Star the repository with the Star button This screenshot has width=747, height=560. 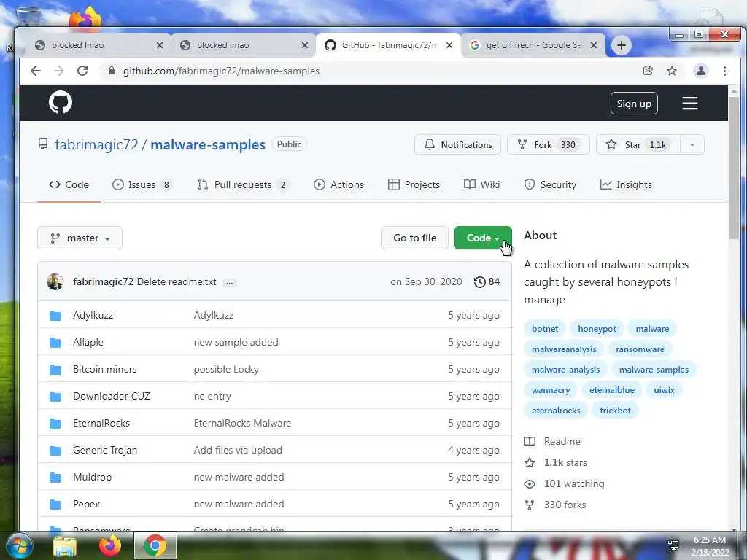[638, 145]
